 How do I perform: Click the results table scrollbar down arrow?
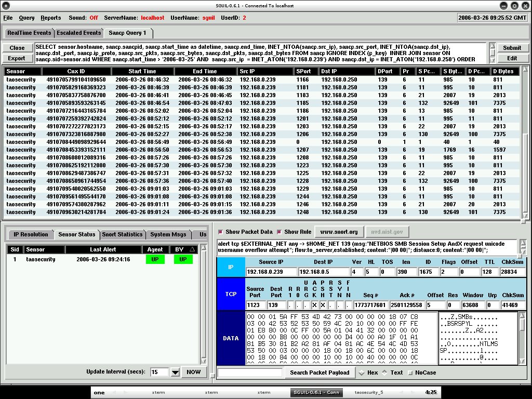point(525,216)
